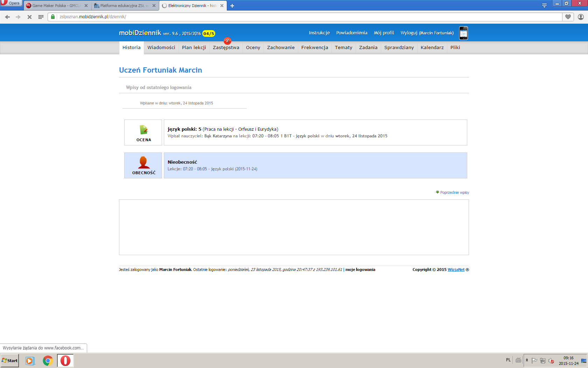588x368 pixels.
Task: Click the green OCENA grade icon
Action: [143, 130]
